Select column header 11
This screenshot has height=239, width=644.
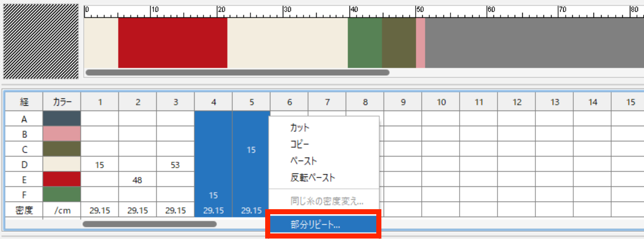pyautogui.click(x=479, y=102)
